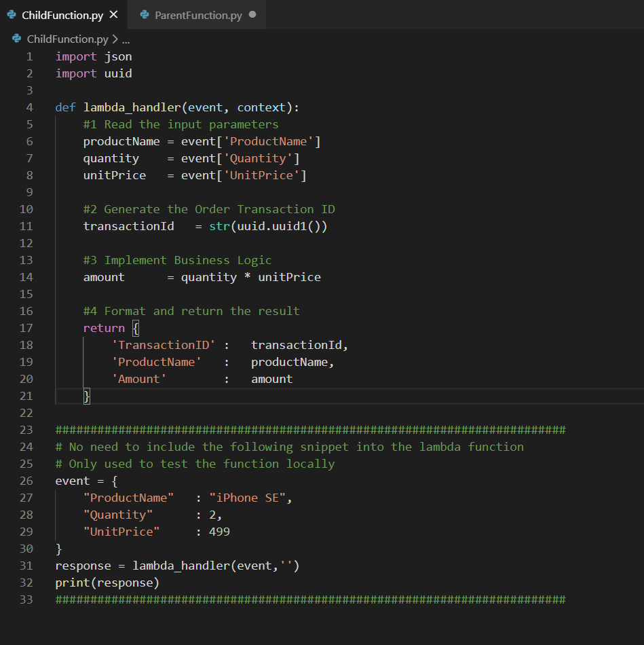Click the comment #3 Implement Business Logic
Viewport: 644px width, 645px height.
(176, 259)
